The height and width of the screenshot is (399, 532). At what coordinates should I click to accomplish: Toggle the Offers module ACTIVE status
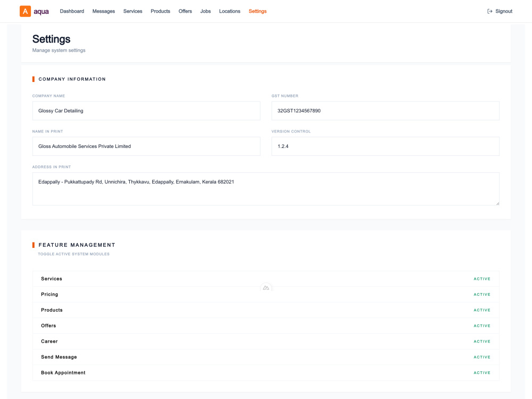click(482, 326)
